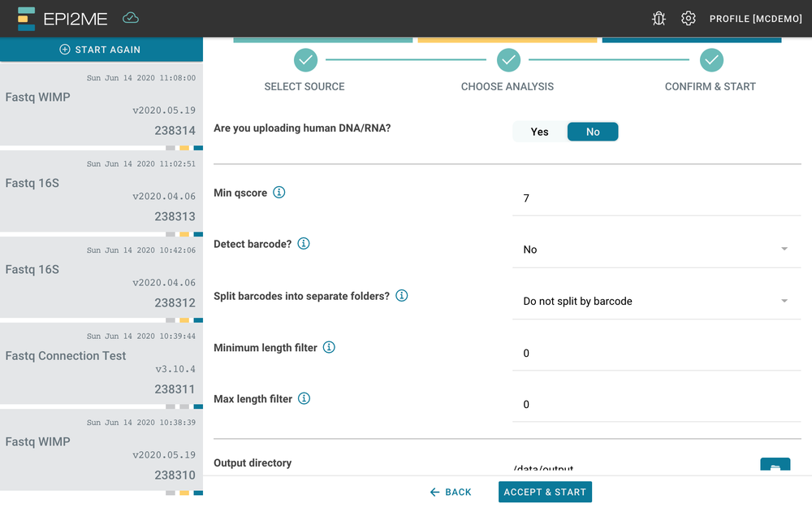The width and height of the screenshot is (812, 508).
Task: Open Fastq Connection Test run 238311
Action: [x=101, y=363]
